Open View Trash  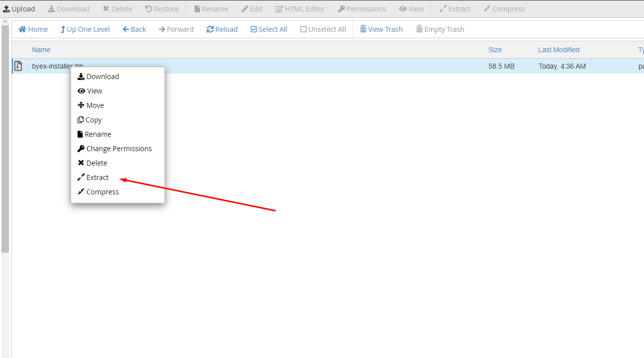point(381,29)
